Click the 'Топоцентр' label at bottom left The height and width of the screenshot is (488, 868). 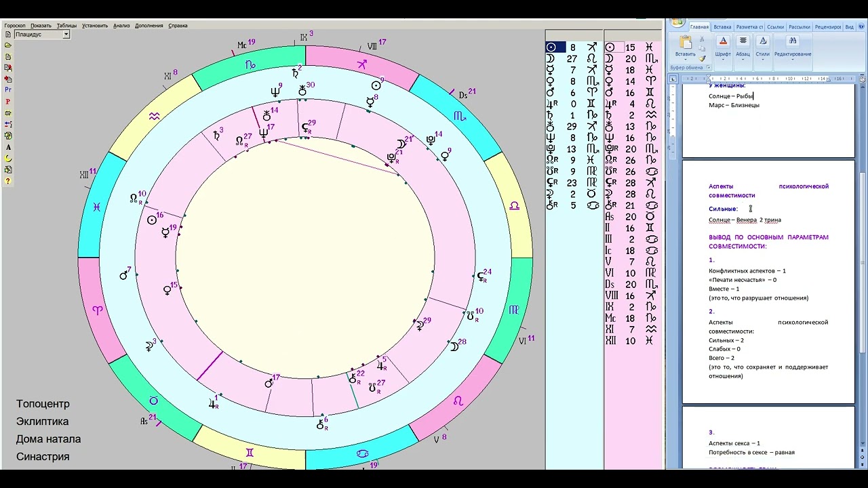coord(43,404)
